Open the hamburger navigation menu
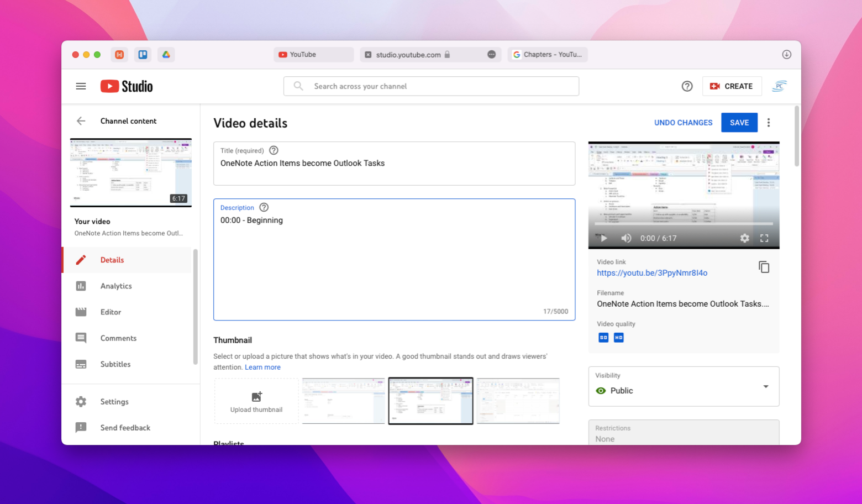 (x=81, y=86)
